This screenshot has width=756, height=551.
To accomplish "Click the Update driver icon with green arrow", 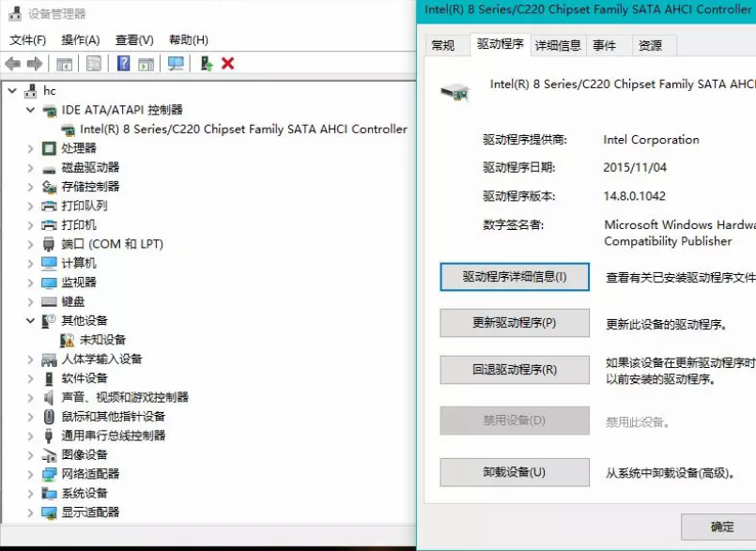I will point(207,63).
